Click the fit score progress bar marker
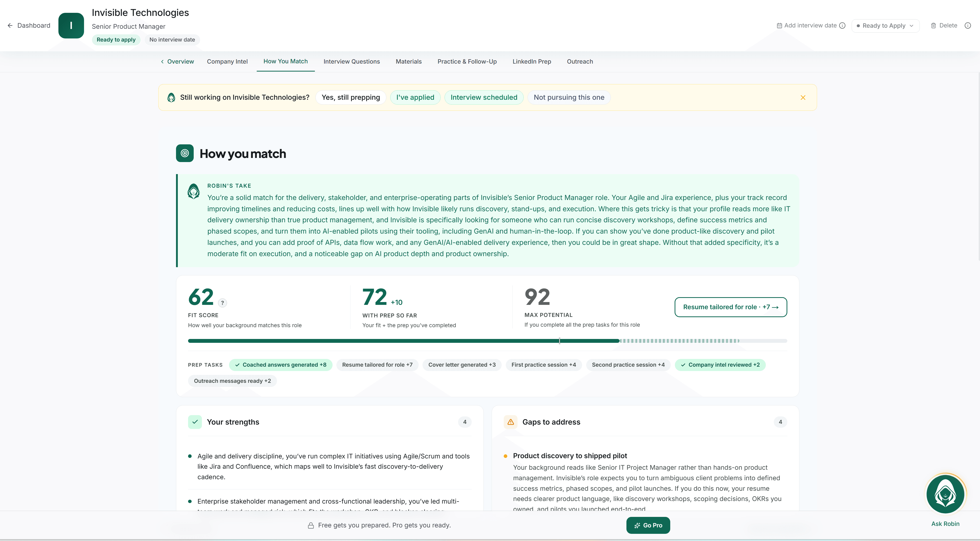Image resolution: width=980 pixels, height=541 pixels. tap(559, 341)
